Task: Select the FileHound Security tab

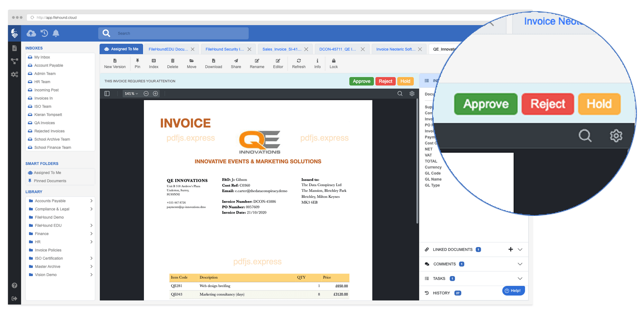Action: 225,49
